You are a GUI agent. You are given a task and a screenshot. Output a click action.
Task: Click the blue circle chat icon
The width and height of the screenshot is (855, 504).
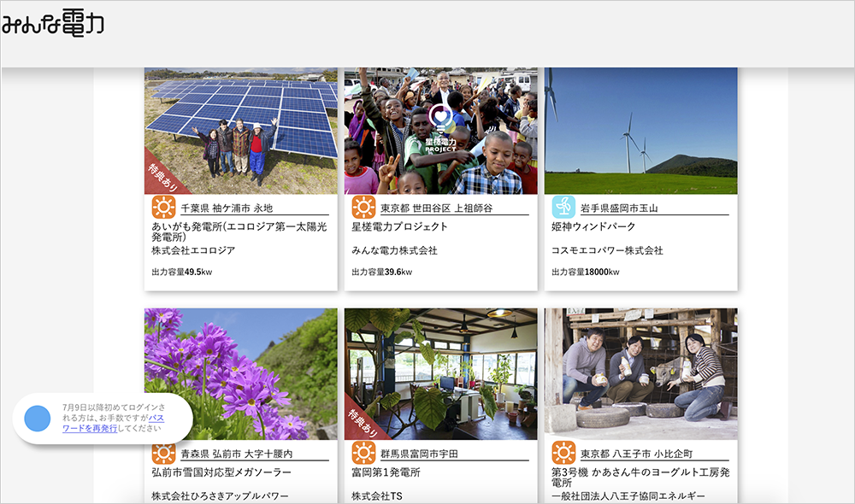click(x=38, y=419)
